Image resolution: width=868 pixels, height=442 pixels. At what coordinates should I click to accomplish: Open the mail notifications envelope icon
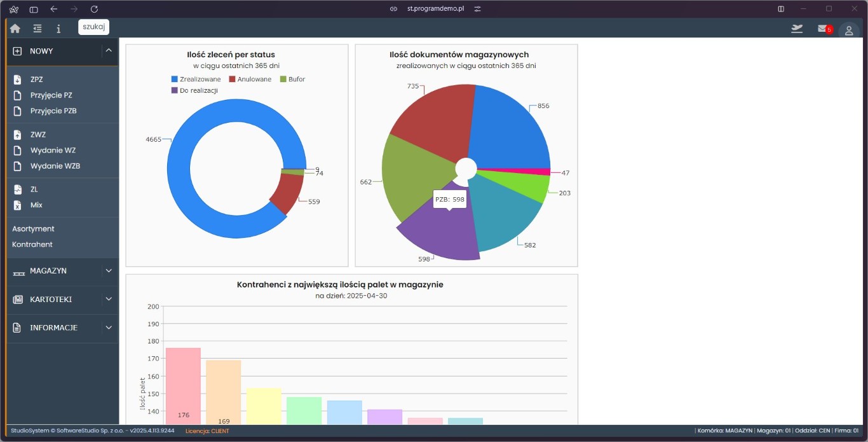point(823,29)
